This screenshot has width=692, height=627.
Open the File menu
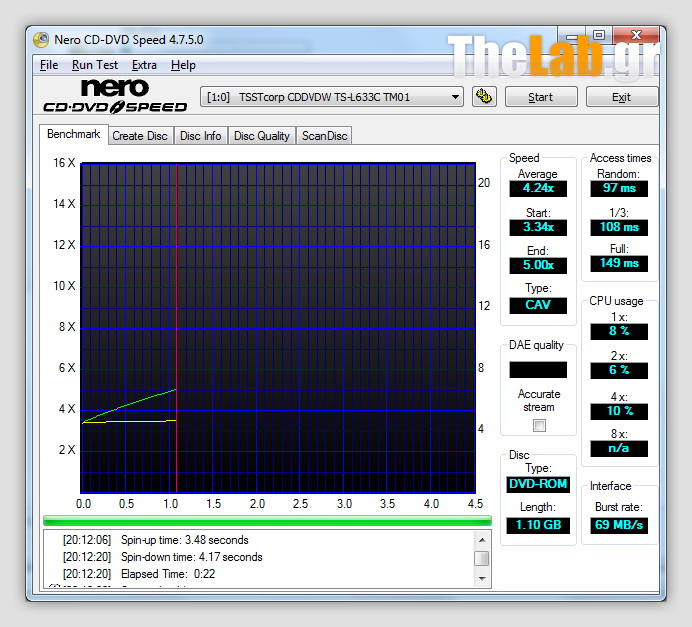click(x=49, y=65)
